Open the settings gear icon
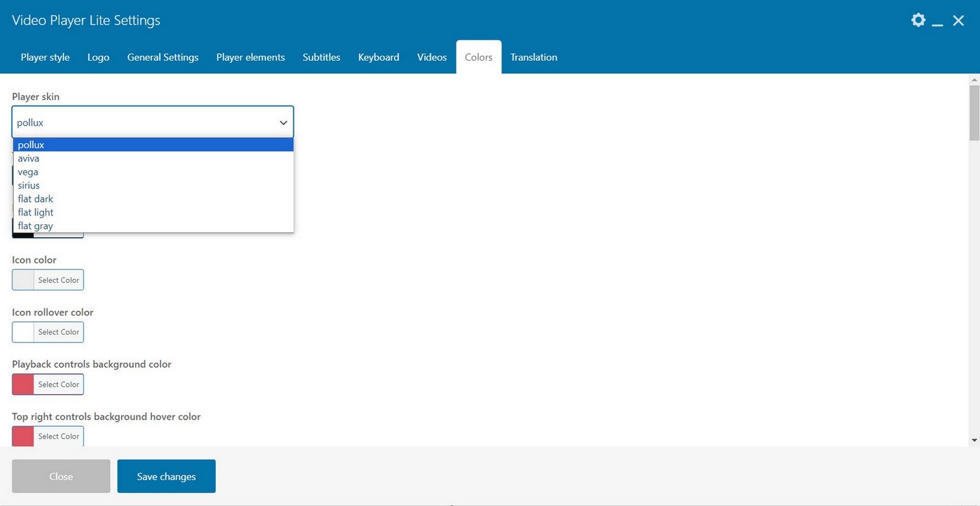This screenshot has width=980, height=506. [918, 20]
